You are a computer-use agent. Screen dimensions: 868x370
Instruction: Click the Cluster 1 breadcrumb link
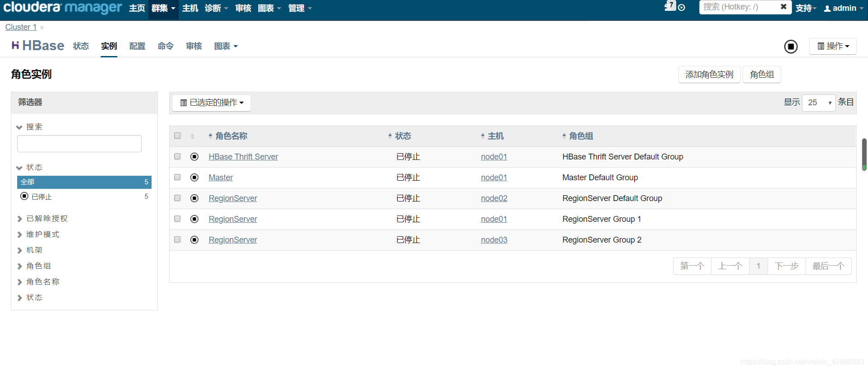[x=21, y=27]
